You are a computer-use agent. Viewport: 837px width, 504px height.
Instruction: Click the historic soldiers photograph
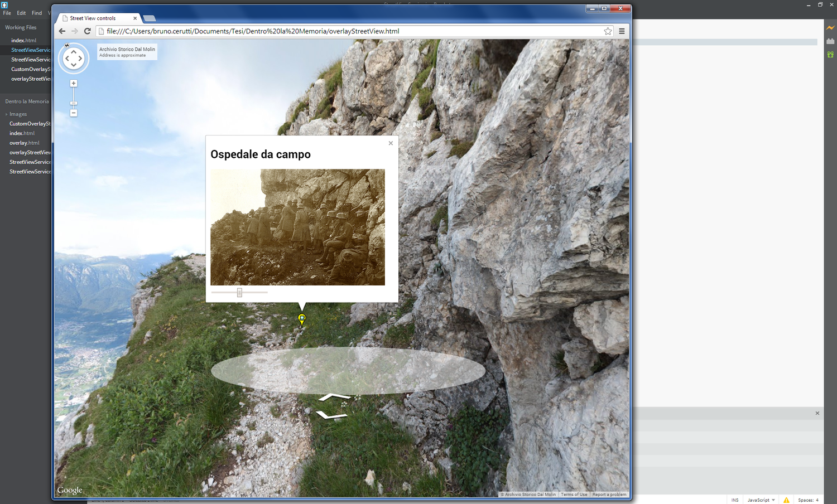point(297,227)
